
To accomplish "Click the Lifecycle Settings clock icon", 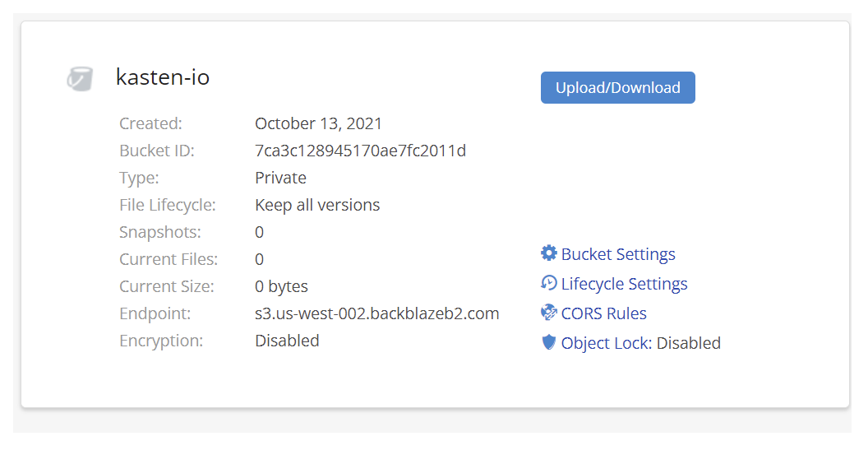I will click(548, 283).
